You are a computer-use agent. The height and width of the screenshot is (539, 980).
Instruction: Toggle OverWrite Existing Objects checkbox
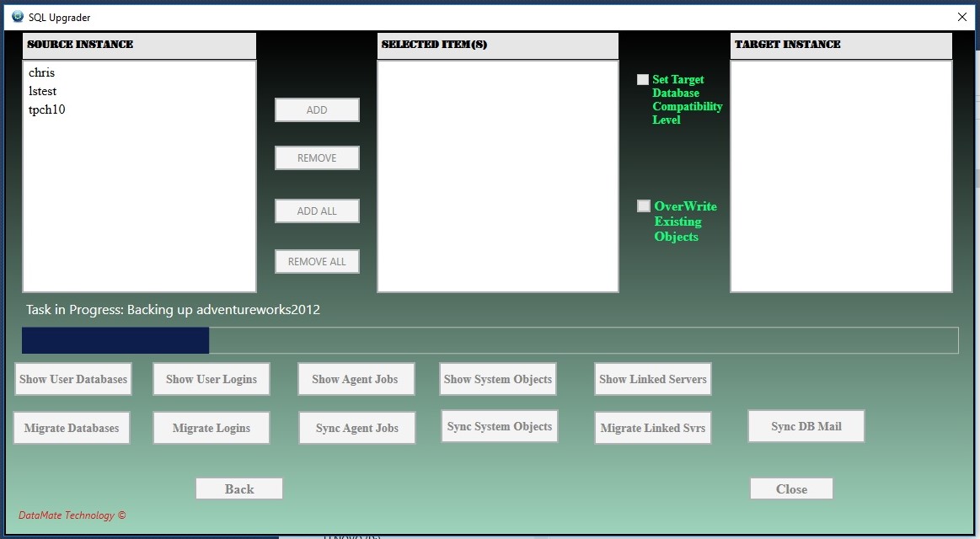coord(643,205)
